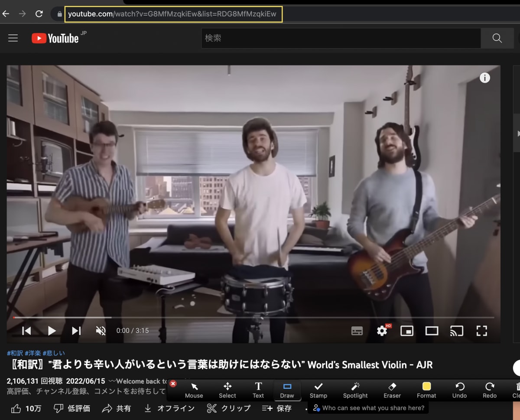Activate the Draw tool
The image size is (520, 420).
pos(287,390)
